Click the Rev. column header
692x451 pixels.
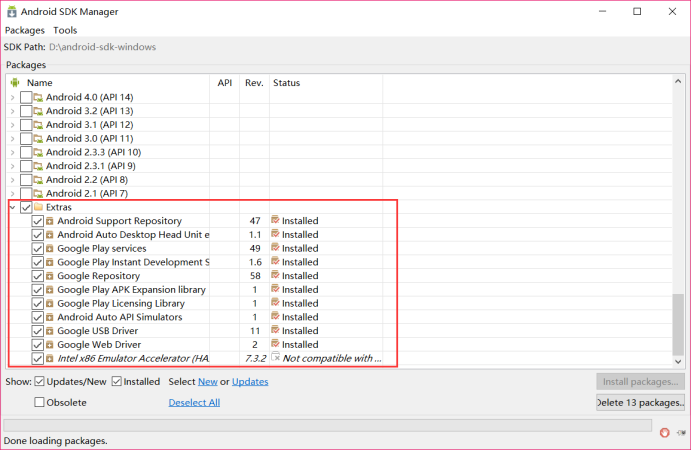click(254, 83)
